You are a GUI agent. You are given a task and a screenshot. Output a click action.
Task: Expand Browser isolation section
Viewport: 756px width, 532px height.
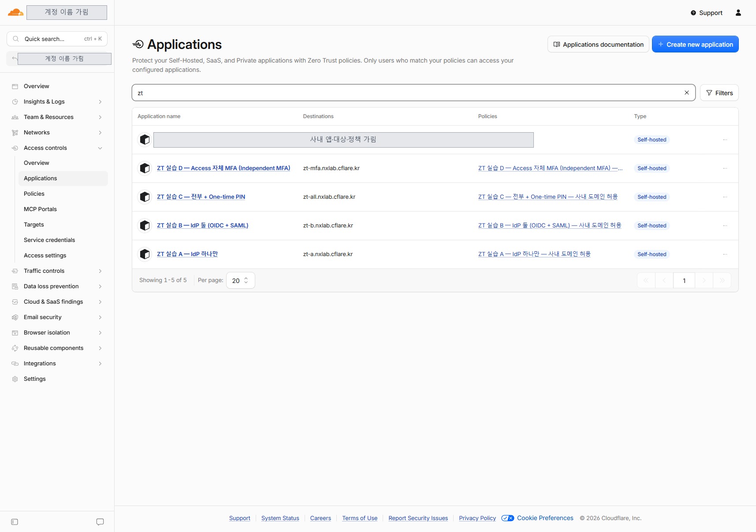click(57, 333)
